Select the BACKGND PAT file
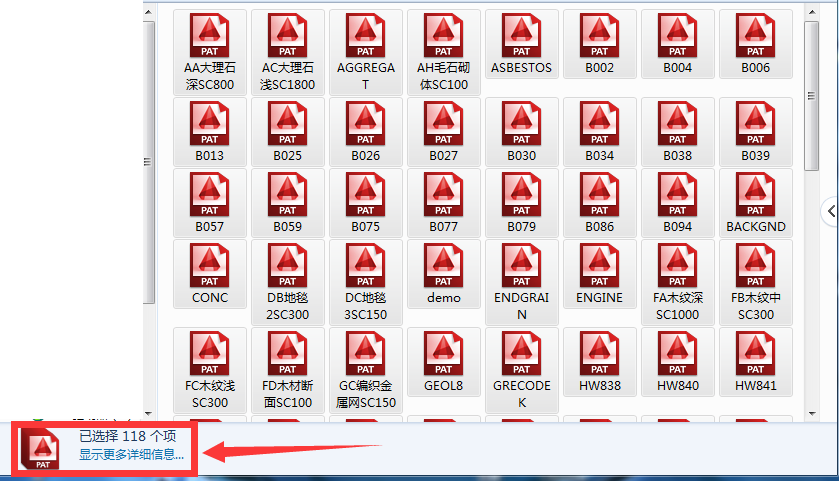839x481 pixels. pyautogui.click(x=756, y=203)
